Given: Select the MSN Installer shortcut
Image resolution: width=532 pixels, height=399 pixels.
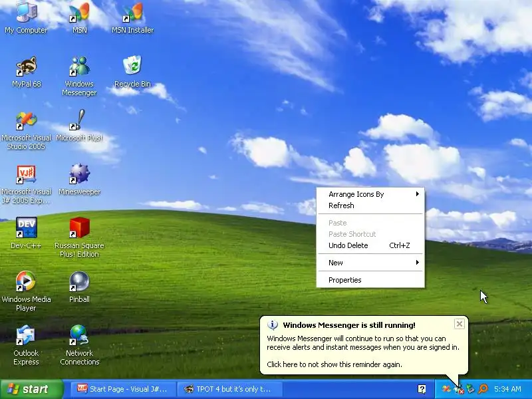Looking at the screenshot, I should pos(132,18).
